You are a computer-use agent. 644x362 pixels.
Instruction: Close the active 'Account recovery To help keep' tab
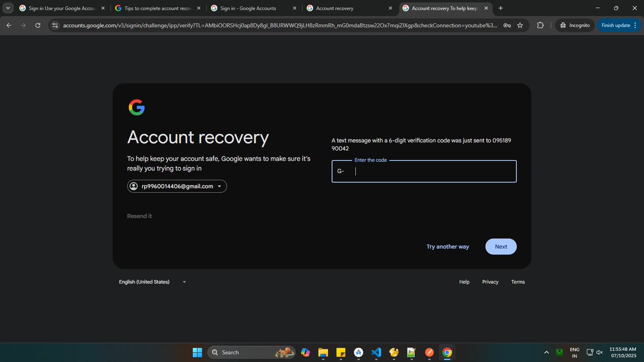(x=486, y=8)
